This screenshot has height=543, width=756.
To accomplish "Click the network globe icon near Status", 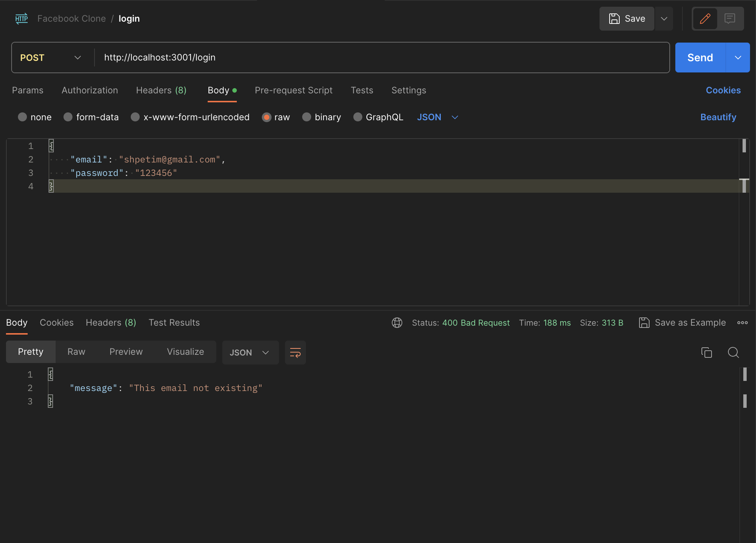I will [397, 323].
